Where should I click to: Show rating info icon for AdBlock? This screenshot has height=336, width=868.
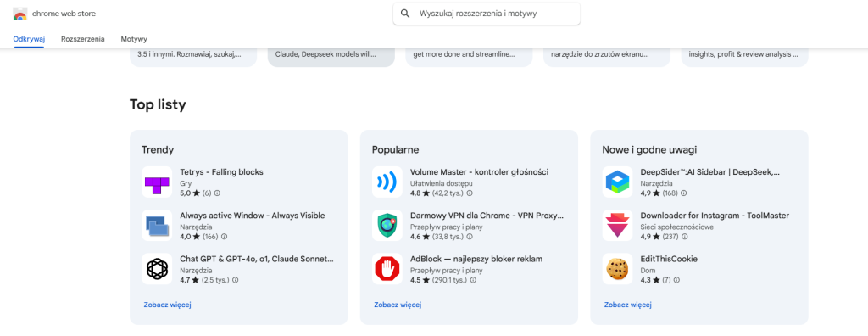(x=473, y=280)
